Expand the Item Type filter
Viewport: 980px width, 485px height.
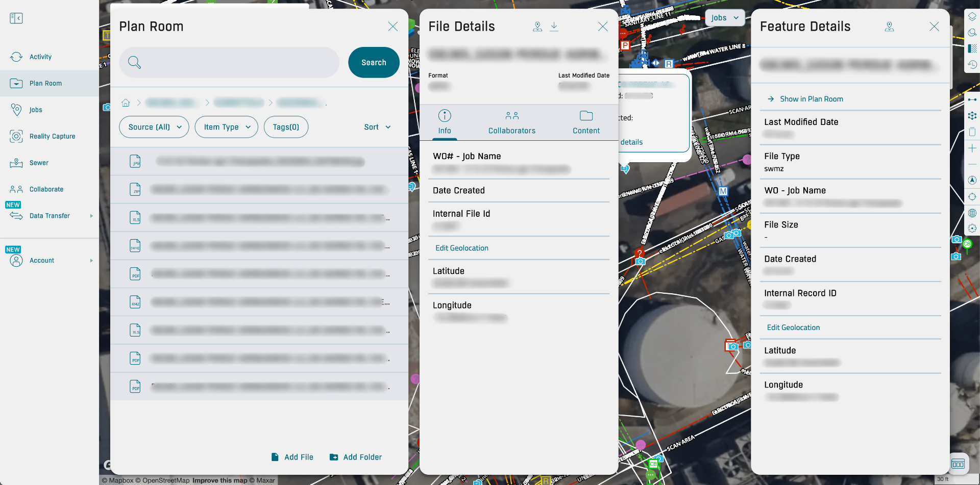226,127
